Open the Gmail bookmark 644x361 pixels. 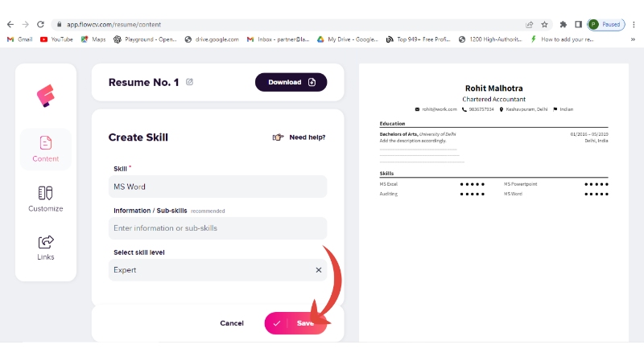[19, 39]
